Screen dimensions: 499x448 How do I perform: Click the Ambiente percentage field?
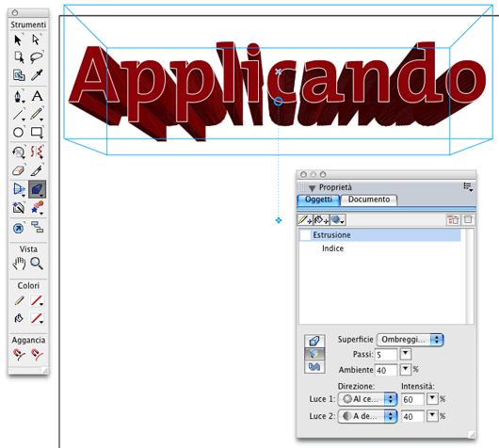[x=386, y=370]
